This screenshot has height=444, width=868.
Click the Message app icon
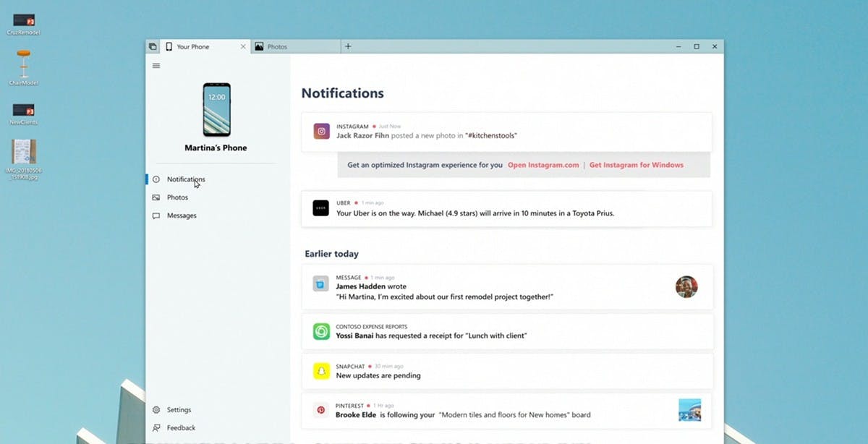tap(321, 283)
